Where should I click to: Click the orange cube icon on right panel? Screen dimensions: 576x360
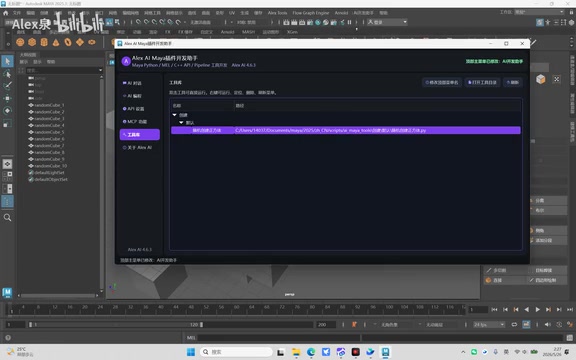(540, 79)
